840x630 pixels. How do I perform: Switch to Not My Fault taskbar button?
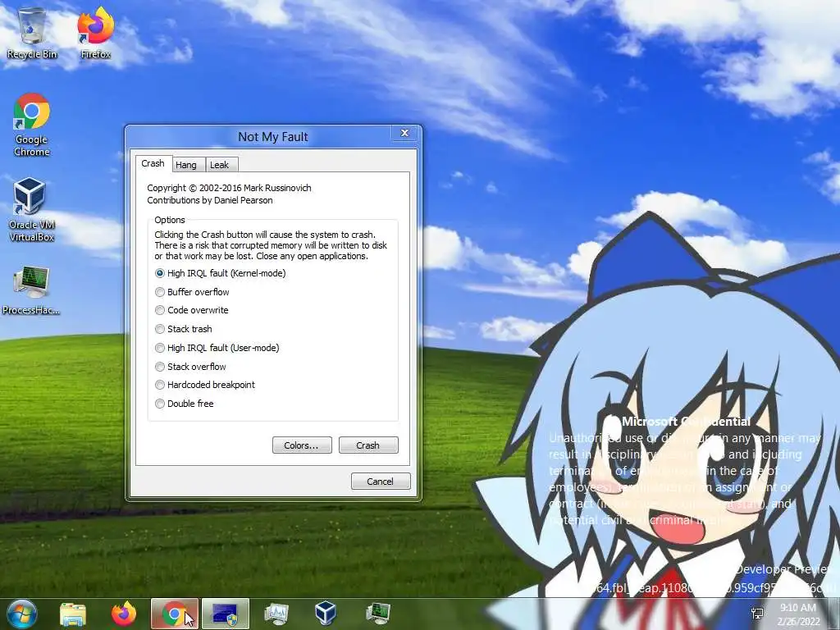click(225, 614)
